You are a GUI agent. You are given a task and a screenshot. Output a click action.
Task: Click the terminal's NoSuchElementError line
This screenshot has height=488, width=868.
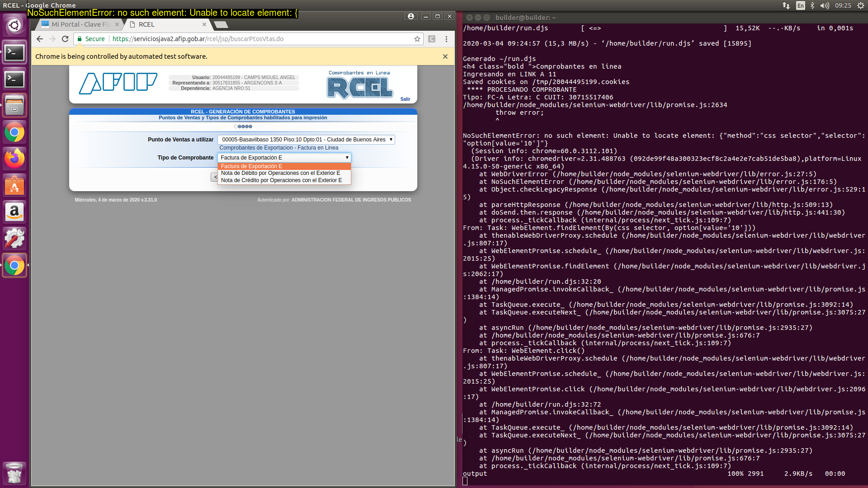point(664,136)
